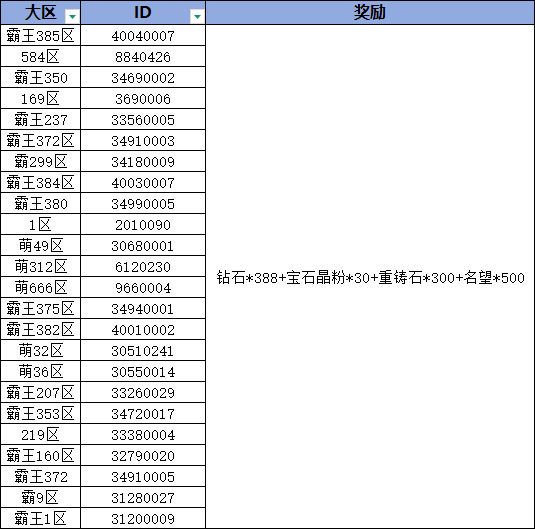Select cell 霸299区
The width and height of the screenshot is (535, 529).
tap(41, 161)
